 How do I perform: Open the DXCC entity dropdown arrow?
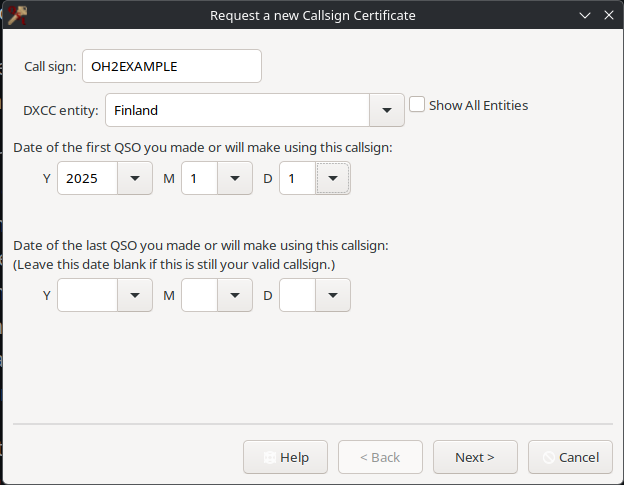[x=386, y=110]
